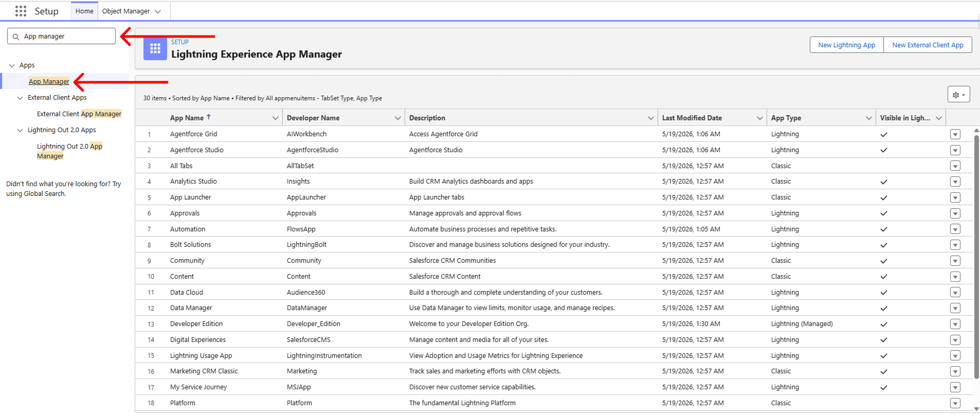Open row actions for Analytics Studio
Image resolution: width=980 pixels, height=416 pixels.
pyautogui.click(x=955, y=182)
